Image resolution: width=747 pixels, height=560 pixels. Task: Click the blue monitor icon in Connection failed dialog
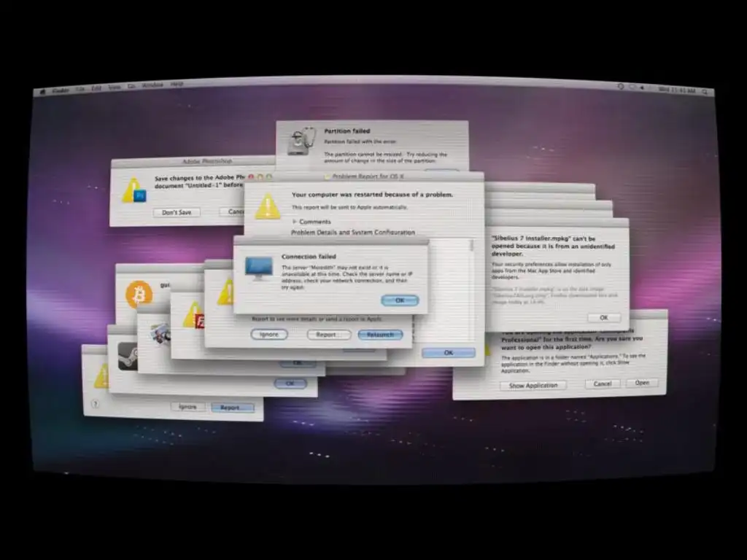tap(259, 268)
